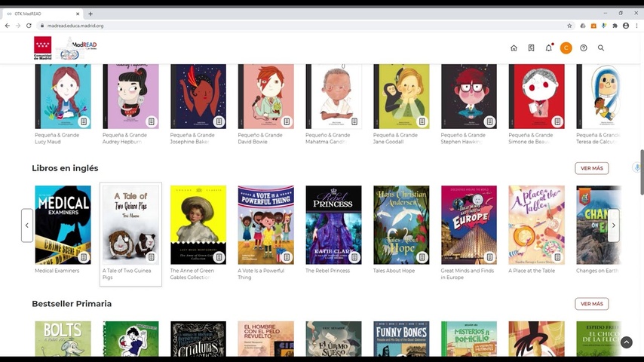Click the search magnifier icon
This screenshot has height=362, width=644.
click(601, 48)
